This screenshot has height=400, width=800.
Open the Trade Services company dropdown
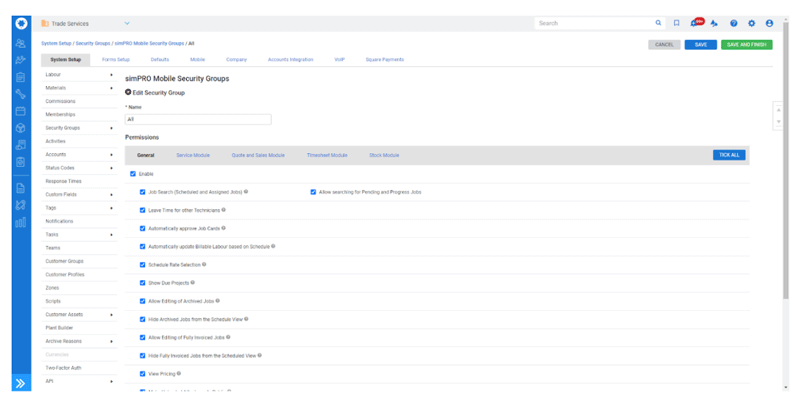coord(127,23)
